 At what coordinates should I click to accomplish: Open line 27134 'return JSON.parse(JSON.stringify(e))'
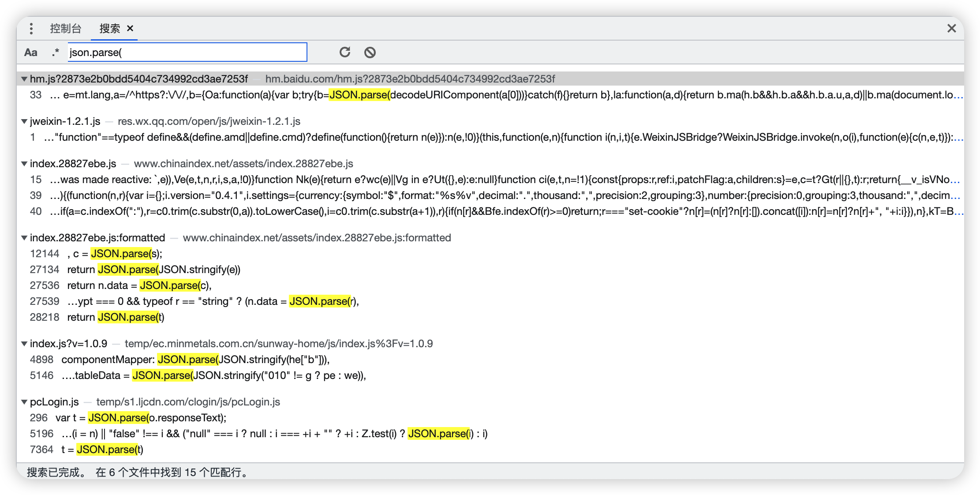coord(490,270)
